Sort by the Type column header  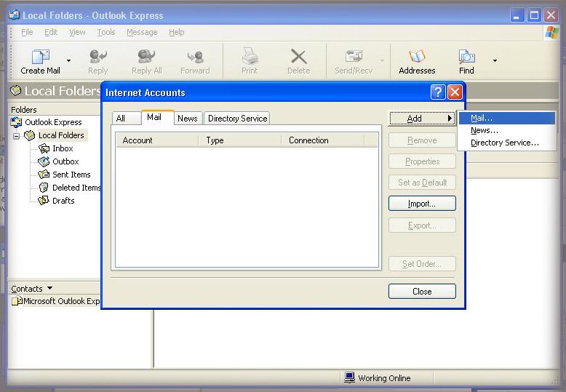(x=240, y=140)
